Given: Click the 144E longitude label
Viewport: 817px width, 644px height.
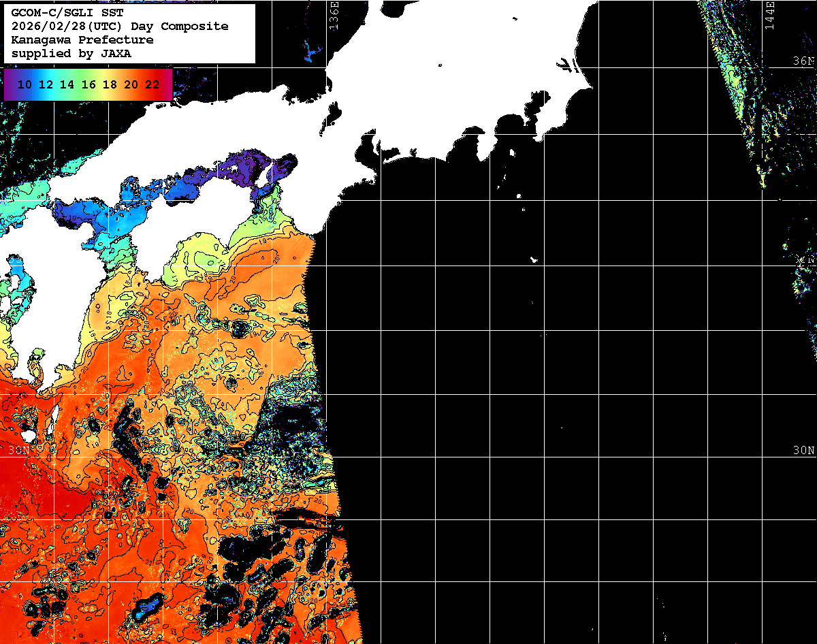Looking at the screenshot, I should [769, 14].
